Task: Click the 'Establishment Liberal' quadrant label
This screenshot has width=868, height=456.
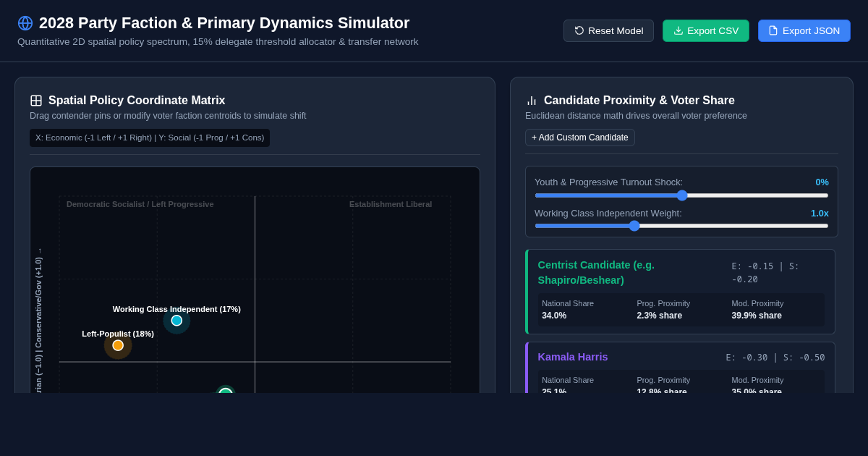Action: (x=391, y=204)
